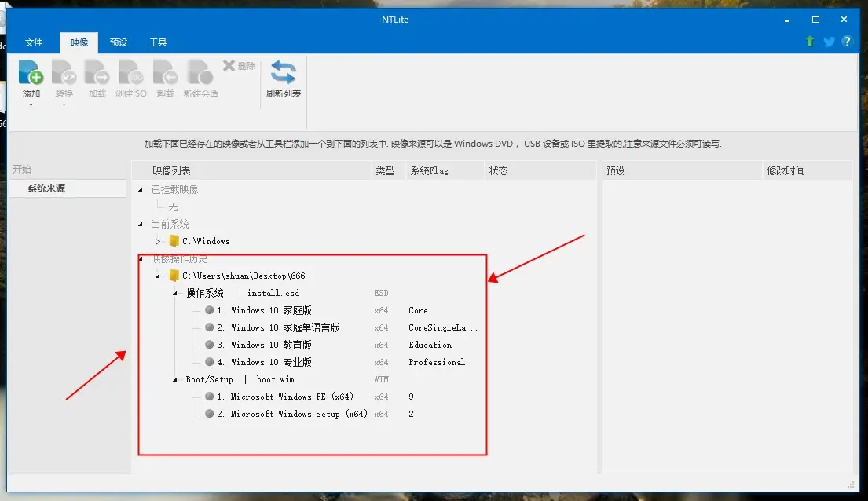Click the 预设 column header in right panel
The height and width of the screenshot is (501, 868).
pos(682,170)
